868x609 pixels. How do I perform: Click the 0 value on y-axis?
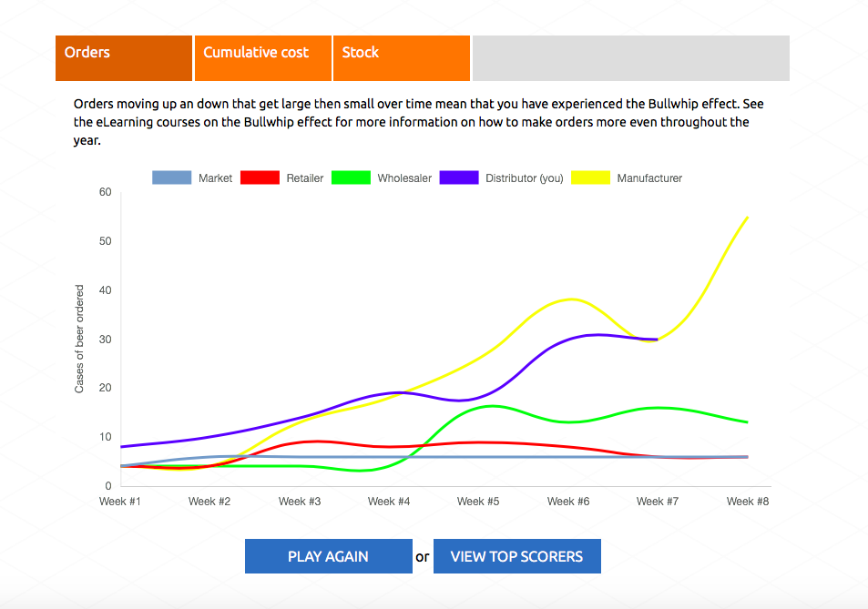click(108, 485)
